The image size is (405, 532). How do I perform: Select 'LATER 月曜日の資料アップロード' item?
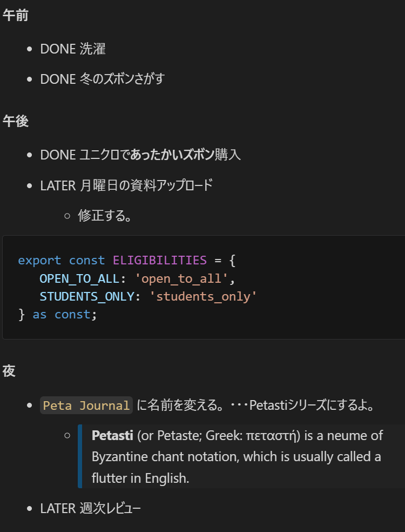tap(126, 185)
